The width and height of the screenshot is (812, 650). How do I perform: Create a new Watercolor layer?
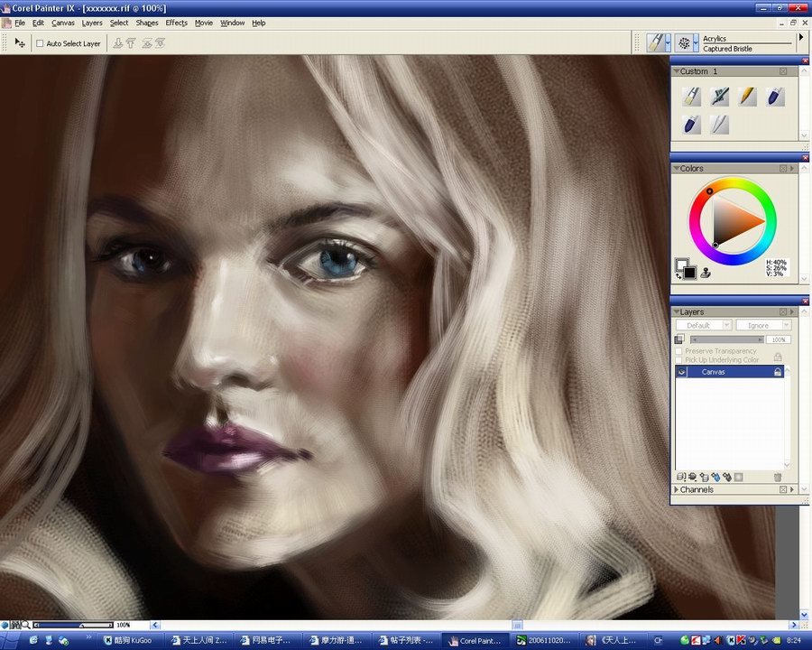click(x=715, y=477)
